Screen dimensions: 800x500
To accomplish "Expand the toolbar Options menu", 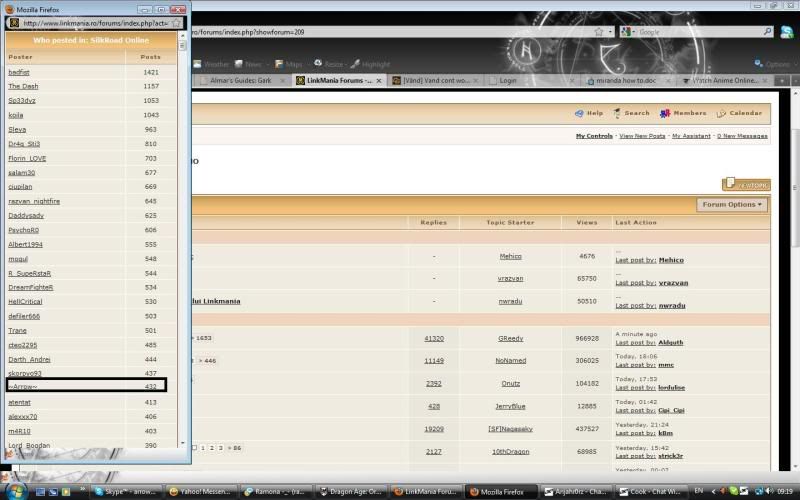I will [x=774, y=64].
